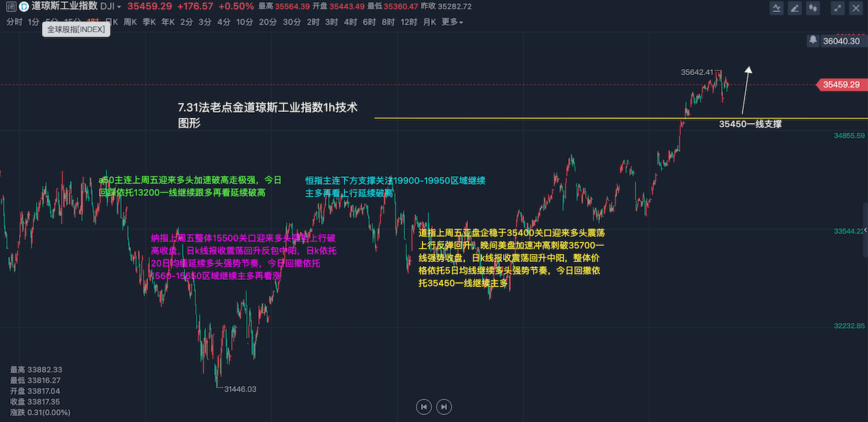Image resolution: width=868 pixels, height=422 pixels.
Task: Select the 周K weekly chart tab
Action: [x=130, y=22]
